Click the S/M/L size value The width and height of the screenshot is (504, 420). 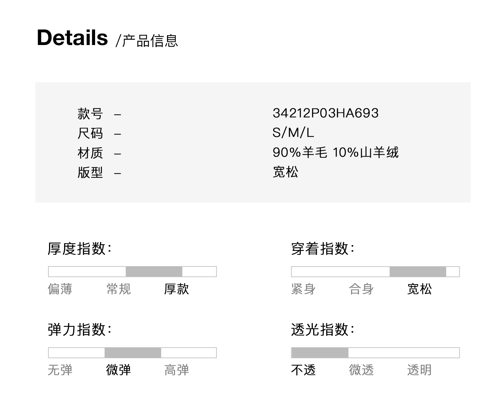pos(293,133)
